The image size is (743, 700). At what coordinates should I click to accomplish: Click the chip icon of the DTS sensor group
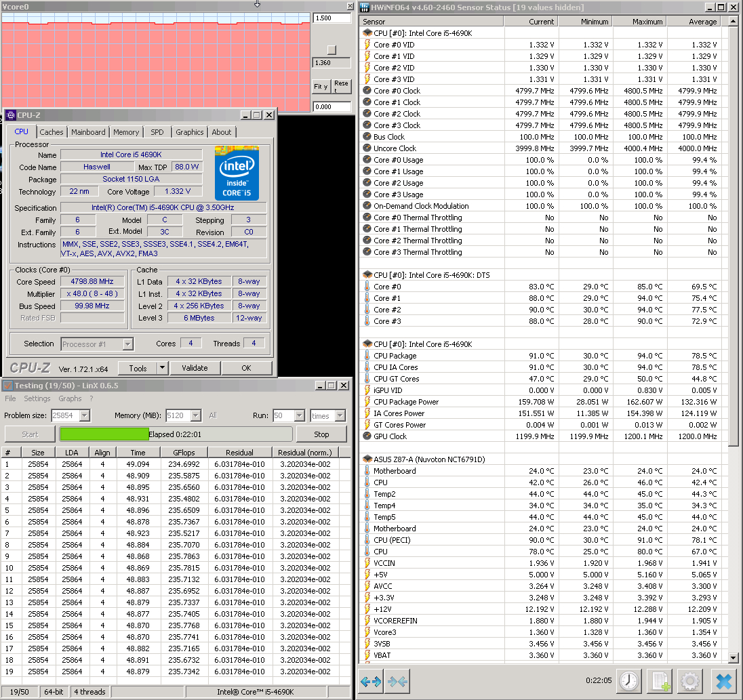(x=367, y=274)
